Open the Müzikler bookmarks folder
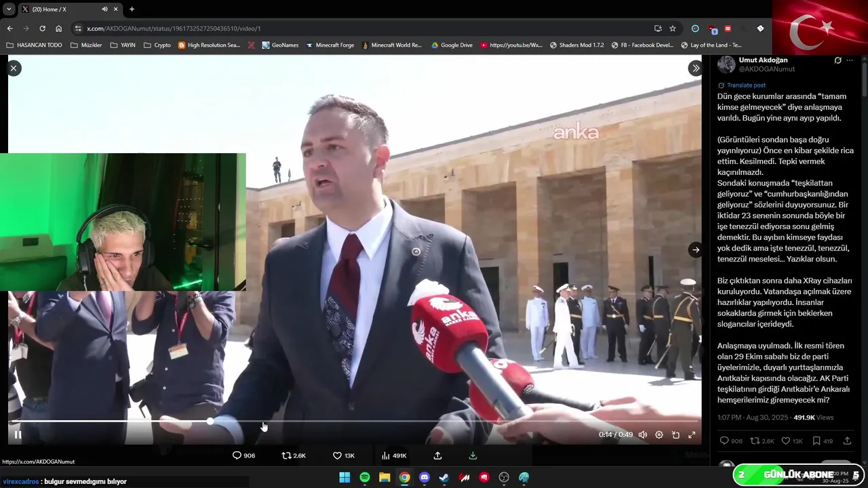The width and height of the screenshot is (868, 488). [x=86, y=45]
